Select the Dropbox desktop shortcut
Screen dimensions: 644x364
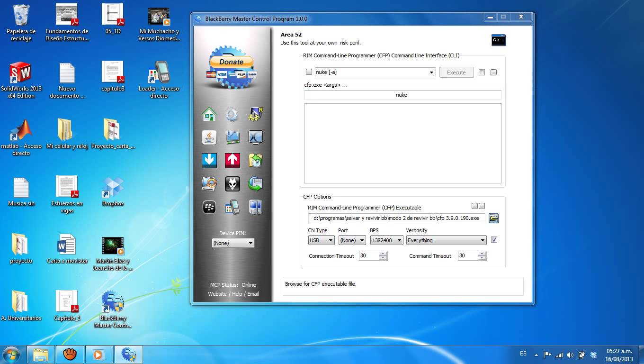click(x=113, y=192)
